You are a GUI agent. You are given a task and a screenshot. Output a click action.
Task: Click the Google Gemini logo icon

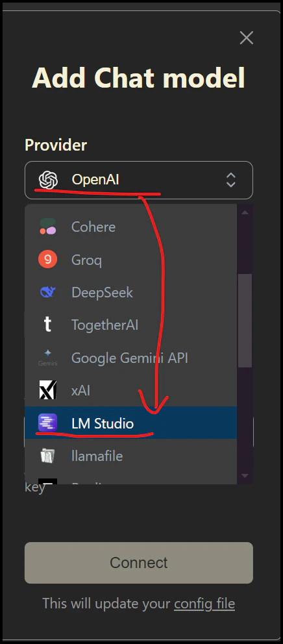tap(47, 358)
